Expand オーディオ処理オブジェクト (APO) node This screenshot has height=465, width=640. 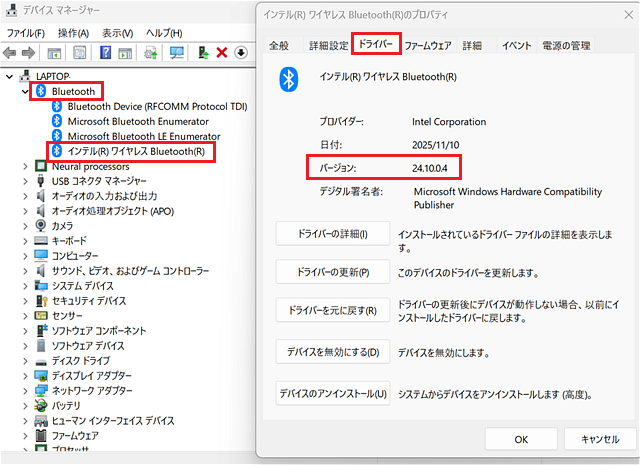pyautogui.click(x=25, y=211)
